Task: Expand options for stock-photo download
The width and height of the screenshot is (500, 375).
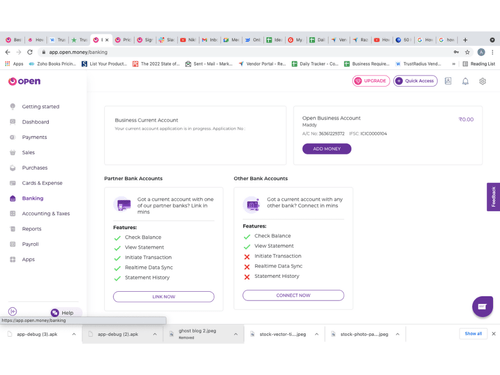Action: pos(397,334)
